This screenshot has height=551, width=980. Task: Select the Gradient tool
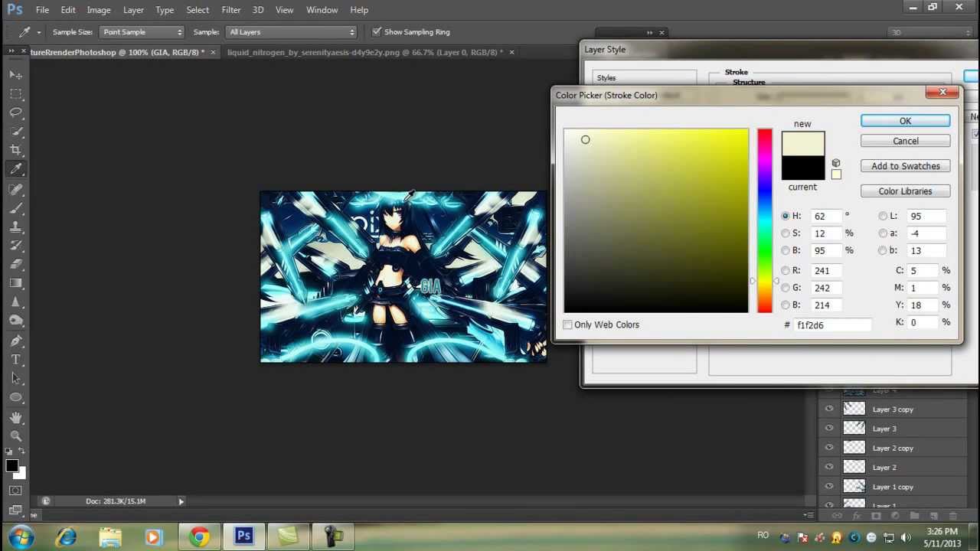click(16, 283)
